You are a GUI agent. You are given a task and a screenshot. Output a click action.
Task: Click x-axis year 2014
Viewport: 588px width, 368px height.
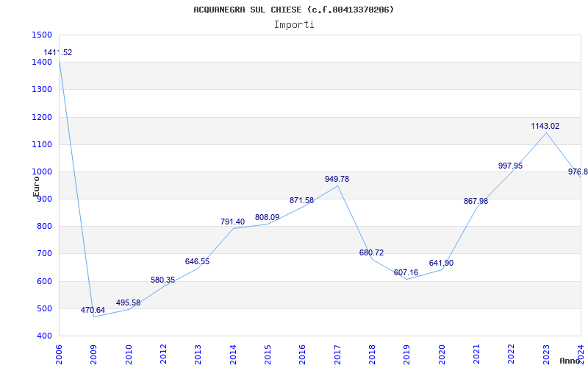(x=233, y=355)
